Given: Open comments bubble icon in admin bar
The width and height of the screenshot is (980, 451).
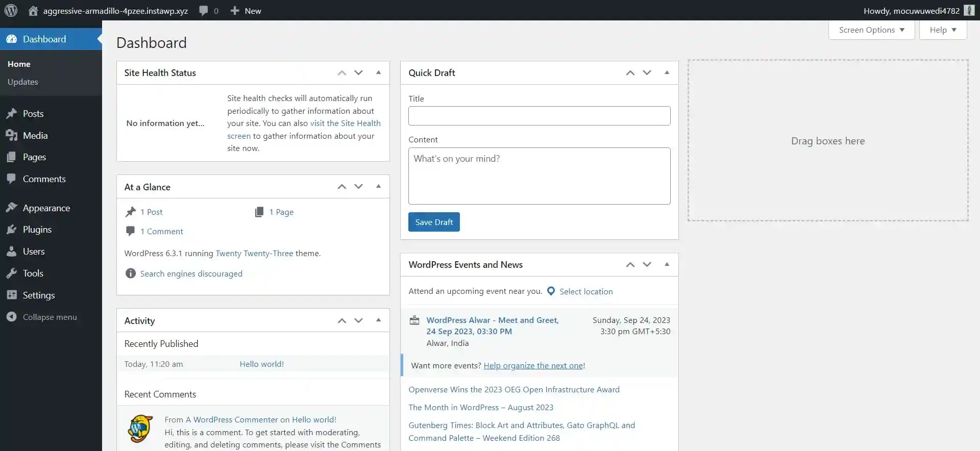Looking at the screenshot, I should (x=204, y=11).
